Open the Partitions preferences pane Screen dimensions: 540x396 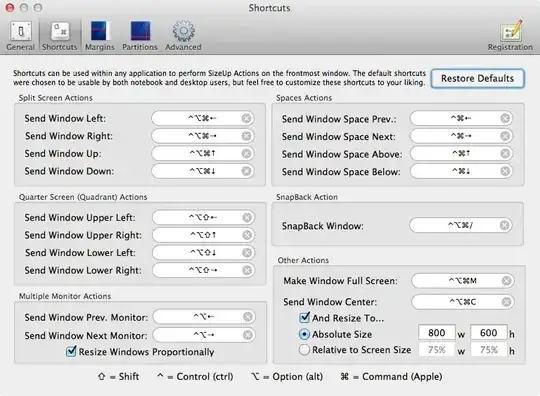point(140,36)
